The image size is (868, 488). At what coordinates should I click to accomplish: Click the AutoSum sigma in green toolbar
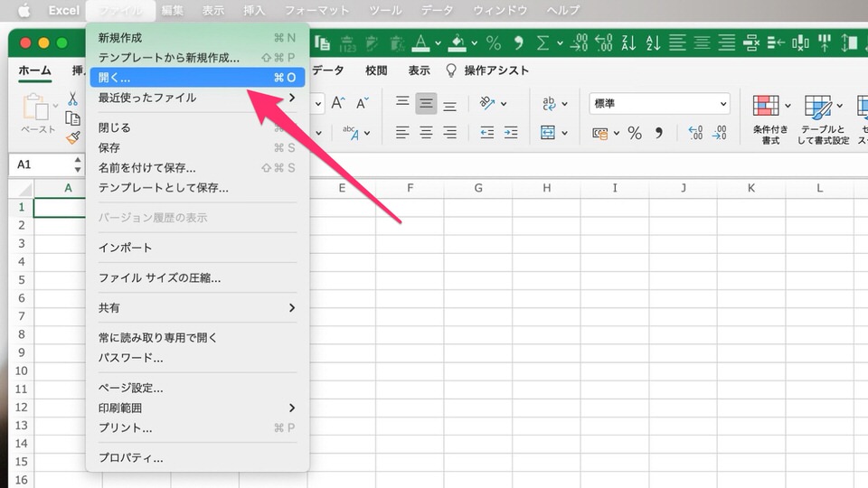[x=543, y=42]
